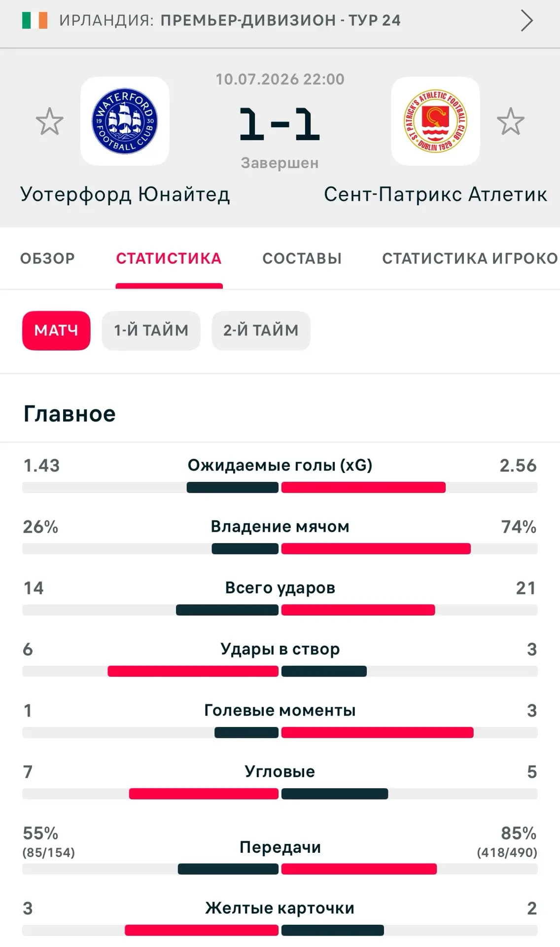Select the Статистика tab

pos(169,258)
